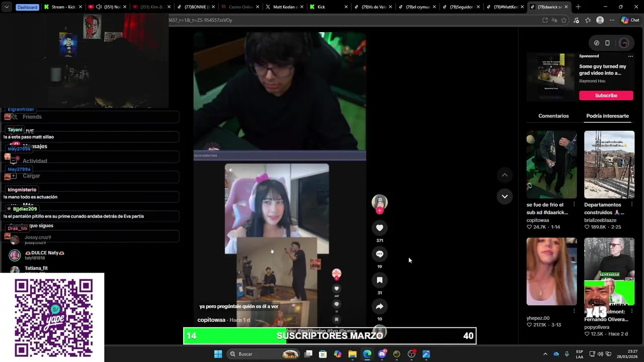Screen dimensions: 644x362
Task: Open options menu for the yhepez.00 video
Action: click(574, 311)
